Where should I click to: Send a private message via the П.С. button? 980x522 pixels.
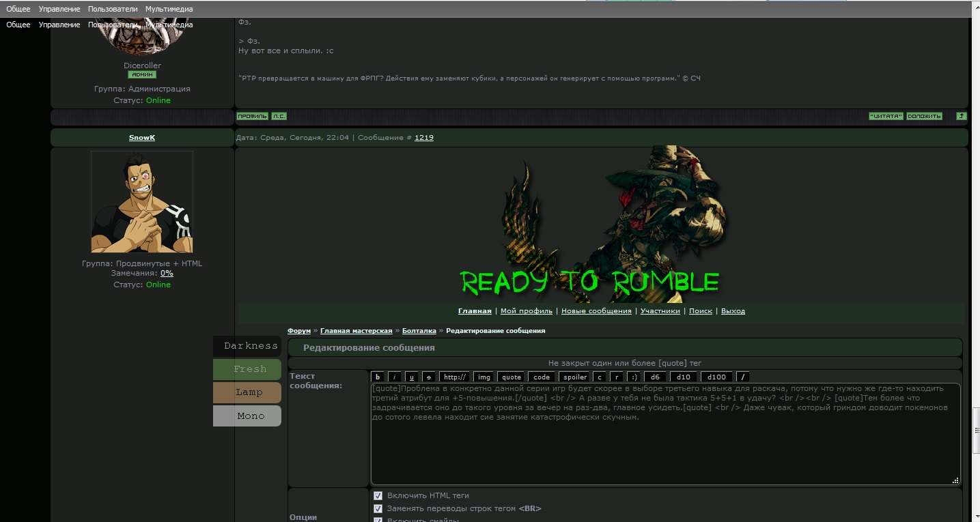(279, 116)
